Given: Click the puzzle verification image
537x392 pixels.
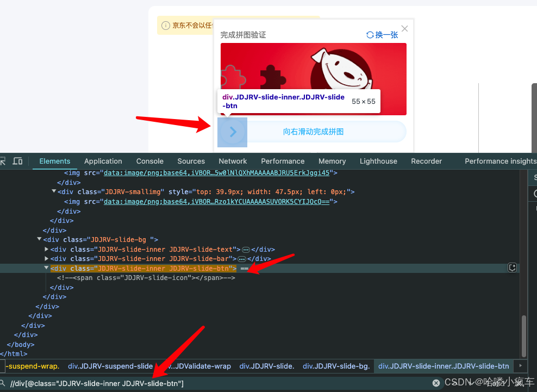Looking at the screenshot, I should 314,79.
